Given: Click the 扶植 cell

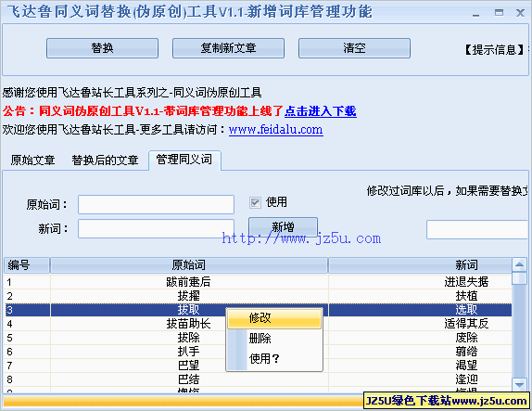Looking at the screenshot, I should [x=420, y=296].
